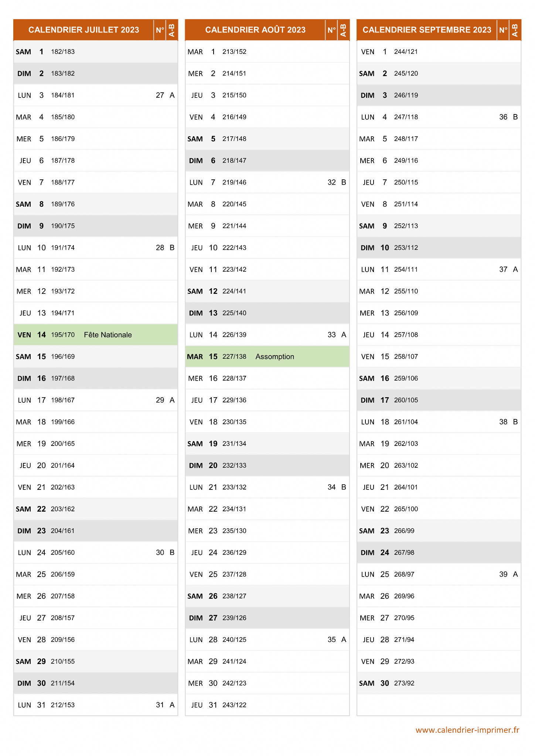535x756 pixels.
Task: Select week number 36 in September
Action: pyautogui.click(x=503, y=117)
